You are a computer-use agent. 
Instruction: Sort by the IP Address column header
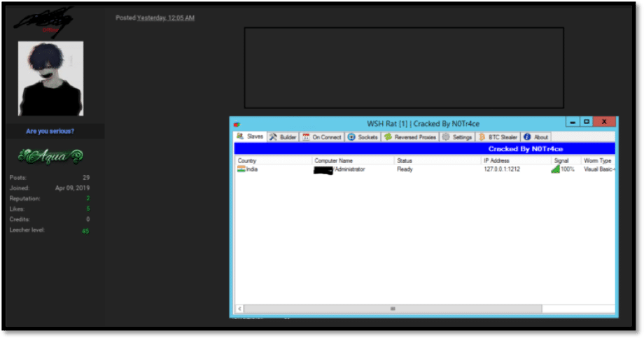(516, 160)
